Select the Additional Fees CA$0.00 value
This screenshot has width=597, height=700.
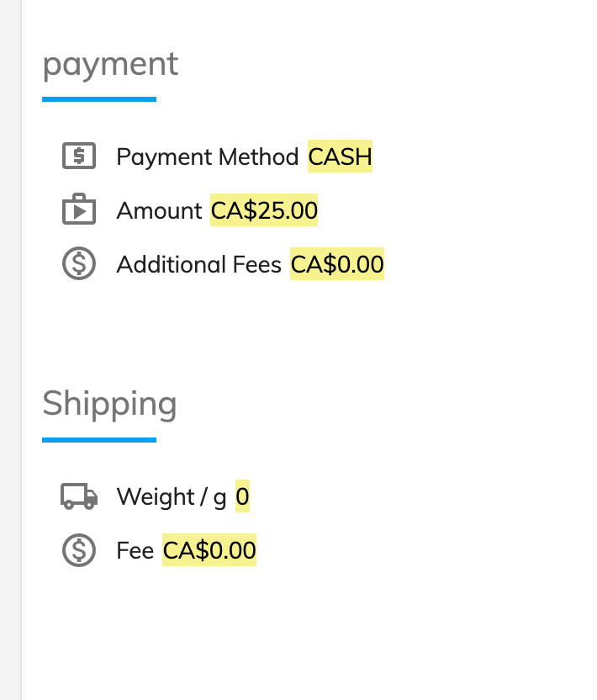pyautogui.click(x=337, y=264)
